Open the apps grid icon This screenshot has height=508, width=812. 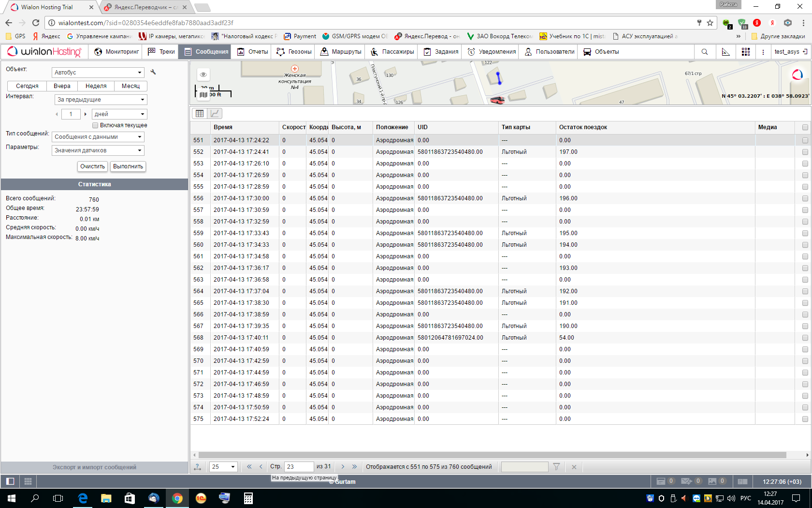746,52
